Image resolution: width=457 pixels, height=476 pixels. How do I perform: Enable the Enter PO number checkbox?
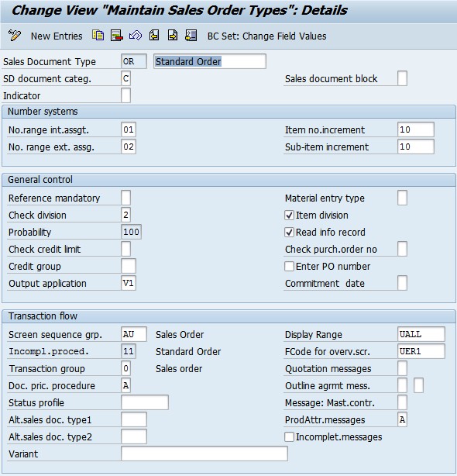pyautogui.click(x=289, y=266)
